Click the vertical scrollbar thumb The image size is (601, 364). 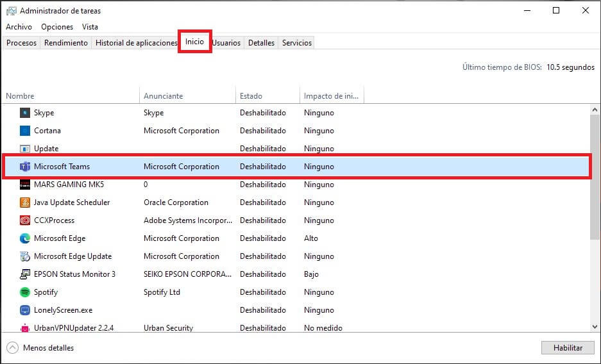595,178
